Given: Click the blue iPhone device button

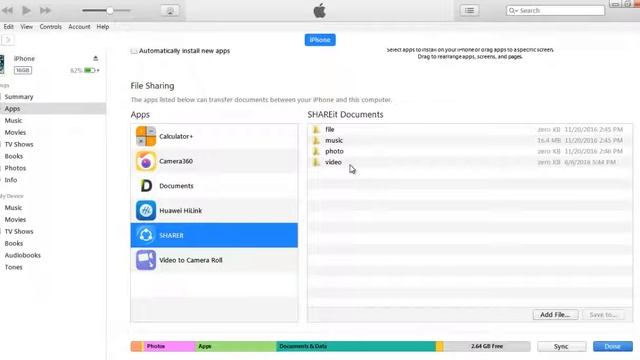Looking at the screenshot, I should (320, 40).
